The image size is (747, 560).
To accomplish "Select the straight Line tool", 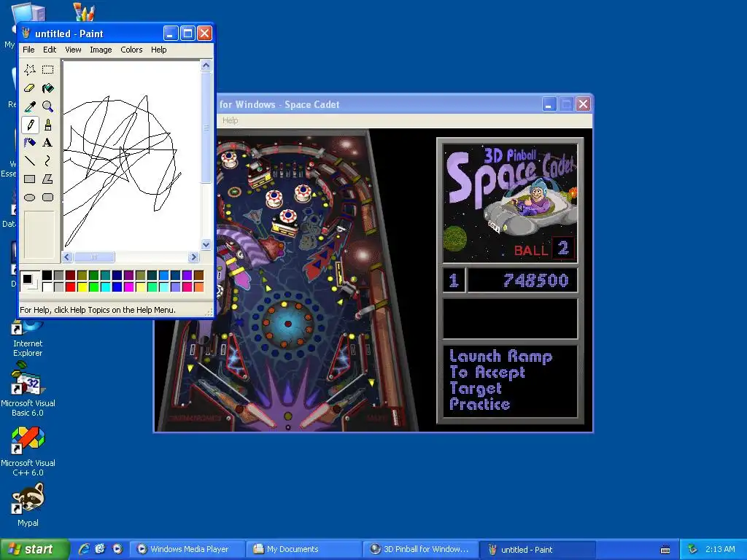I will [x=29, y=161].
